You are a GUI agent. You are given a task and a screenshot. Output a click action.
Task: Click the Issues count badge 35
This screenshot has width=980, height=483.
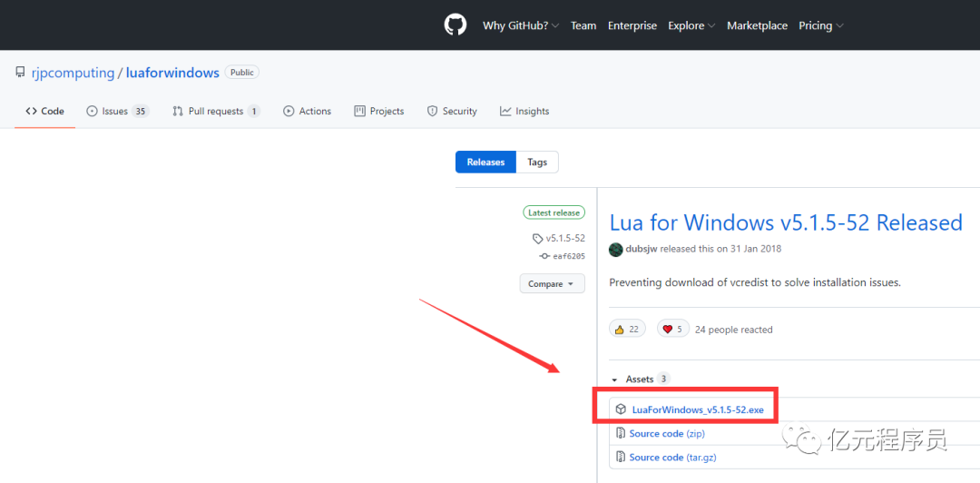click(x=141, y=112)
